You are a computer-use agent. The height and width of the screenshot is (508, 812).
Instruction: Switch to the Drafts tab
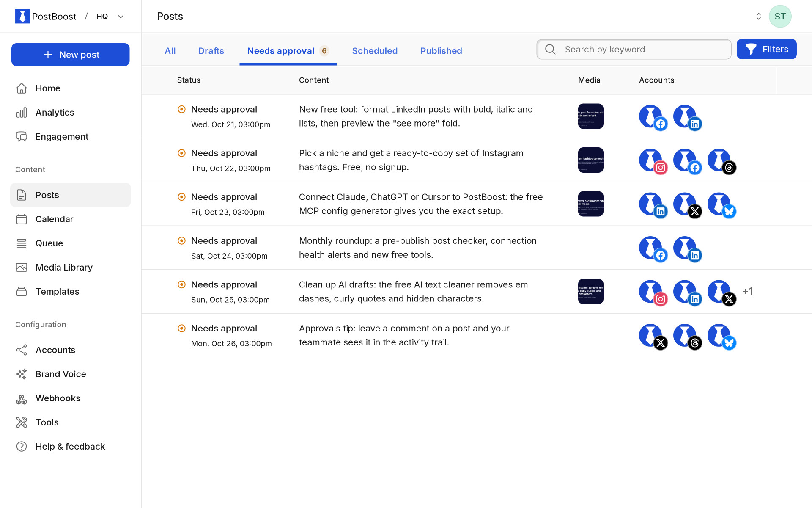pyautogui.click(x=211, y=51)
